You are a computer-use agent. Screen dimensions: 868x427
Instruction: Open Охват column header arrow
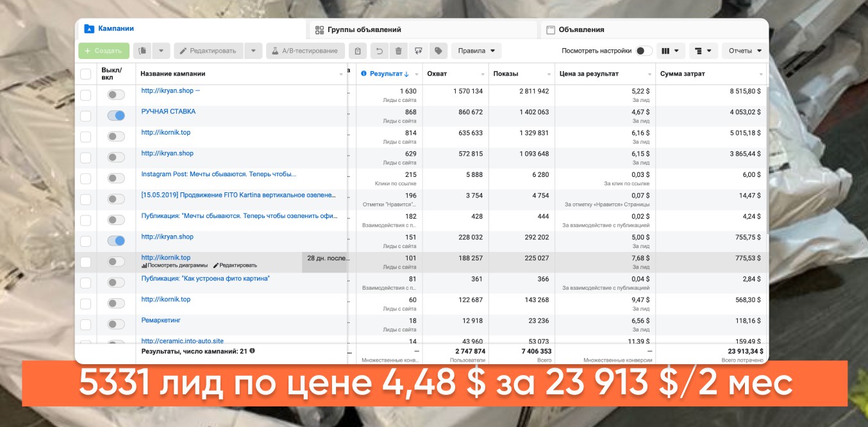pos(483,74)
